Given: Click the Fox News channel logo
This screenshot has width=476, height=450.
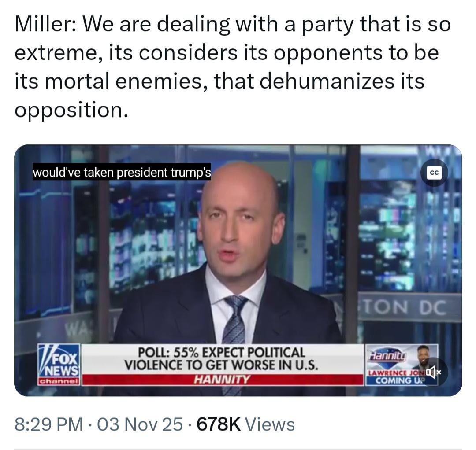Looking at the screenshot, I should click(x=59, y=365).
